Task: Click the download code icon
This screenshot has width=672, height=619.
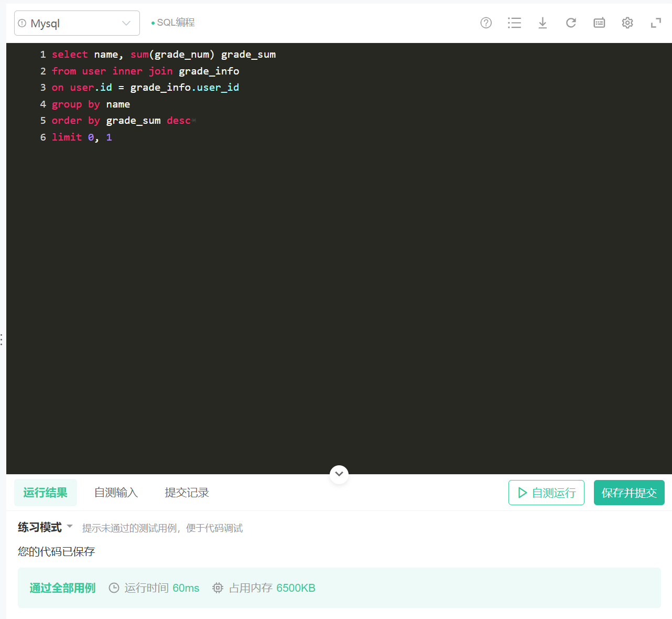Action: pos(543,23)
